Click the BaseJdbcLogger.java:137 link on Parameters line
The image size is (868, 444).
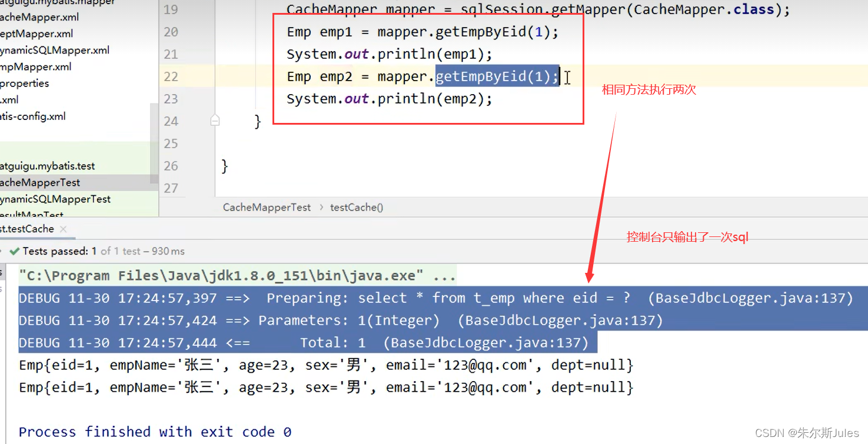[x=560, y=320]
